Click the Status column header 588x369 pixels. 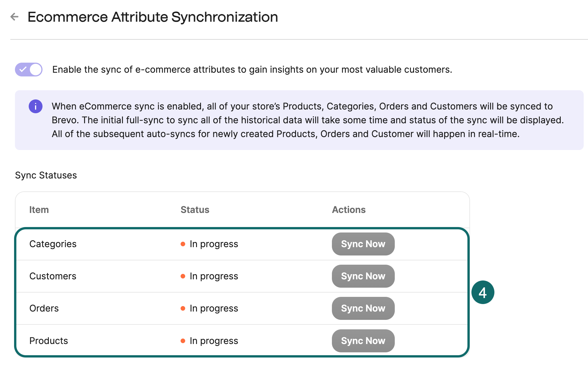pos(195,210)
